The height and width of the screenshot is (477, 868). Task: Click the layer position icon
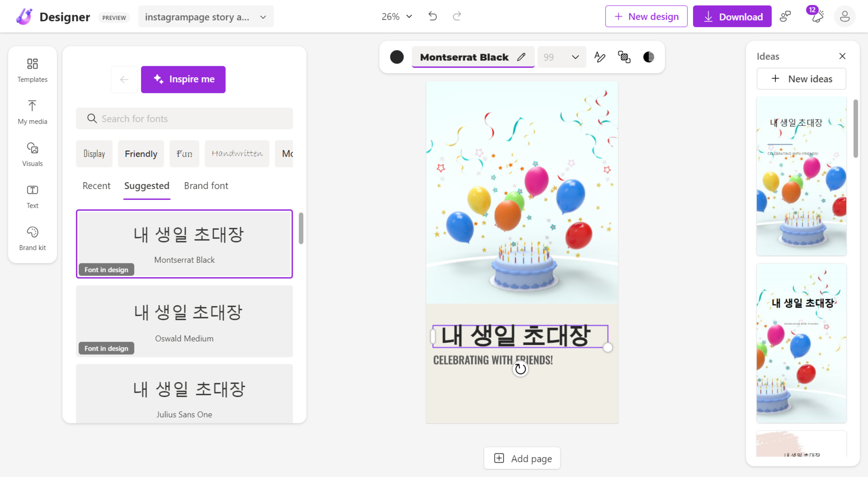pos(624,57)
